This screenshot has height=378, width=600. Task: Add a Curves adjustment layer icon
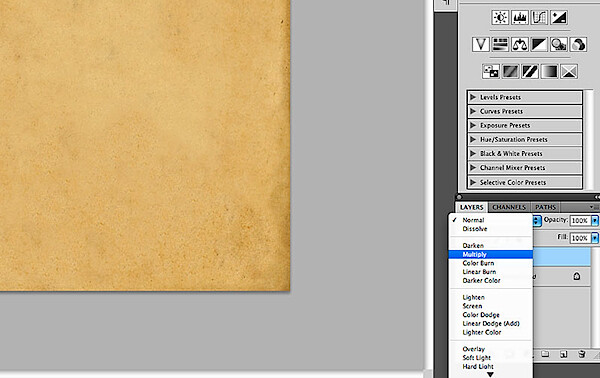[539, 18]
